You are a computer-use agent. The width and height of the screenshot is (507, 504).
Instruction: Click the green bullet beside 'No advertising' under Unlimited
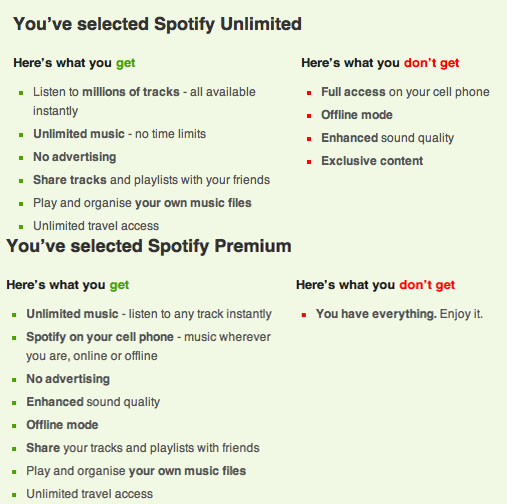click(21, 158)
